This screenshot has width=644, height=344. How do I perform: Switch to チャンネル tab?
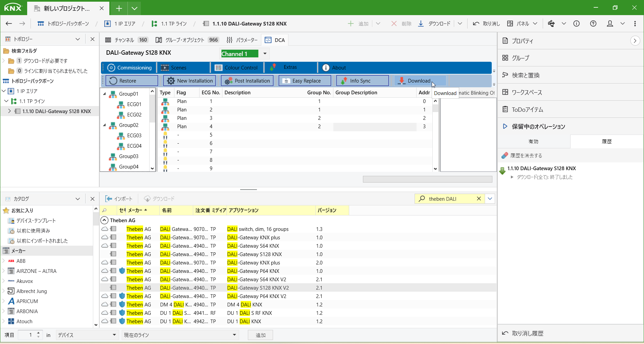[126, 40]
